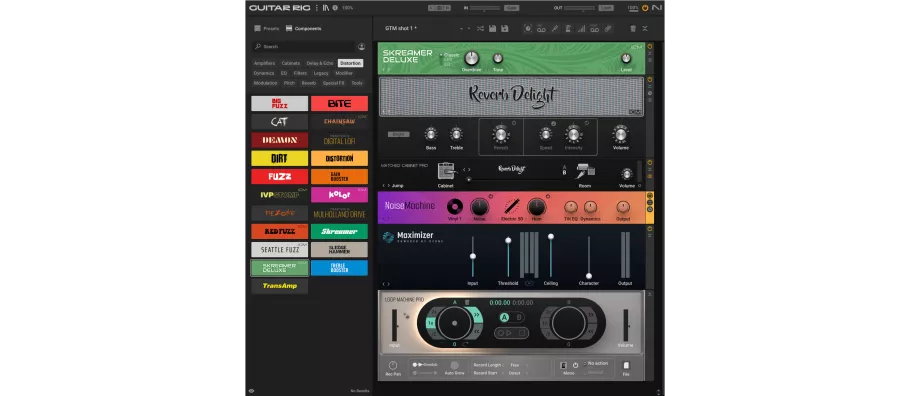
Task: Select loop A toggle in center
Action: click(x=505, y=317)
